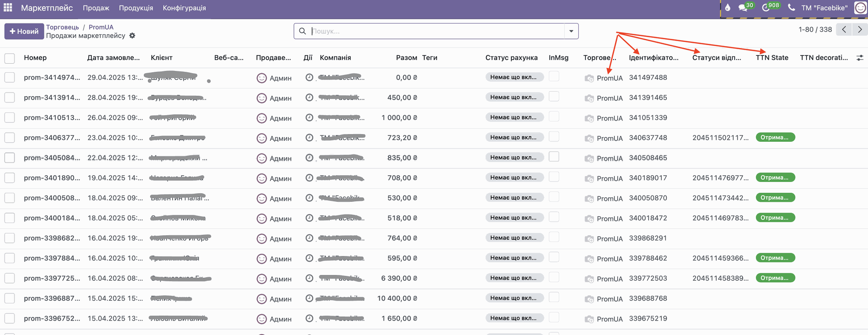868x335 pixels.
Task: Toggle the select-all checkbox in header
Action: point(9,58)
